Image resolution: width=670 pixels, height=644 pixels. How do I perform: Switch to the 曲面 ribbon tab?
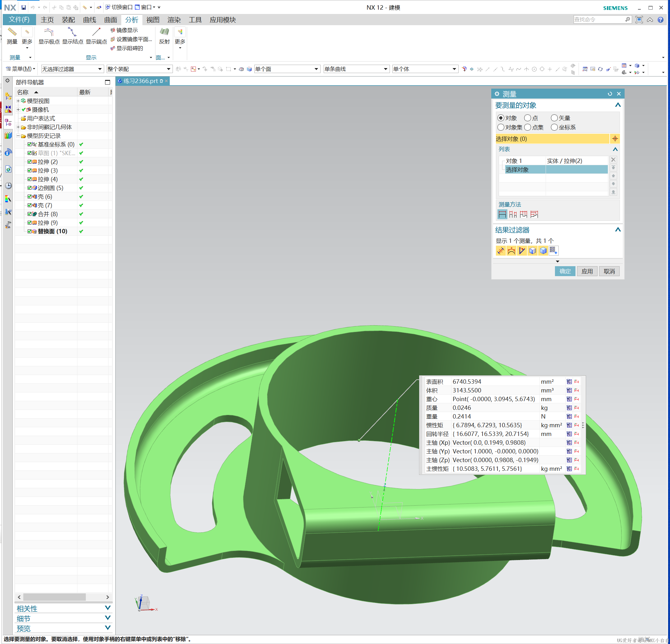[x=111, y=20]
